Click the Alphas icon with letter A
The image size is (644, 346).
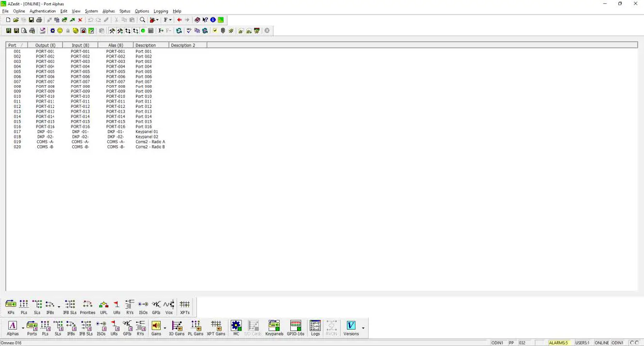point(13,328)
